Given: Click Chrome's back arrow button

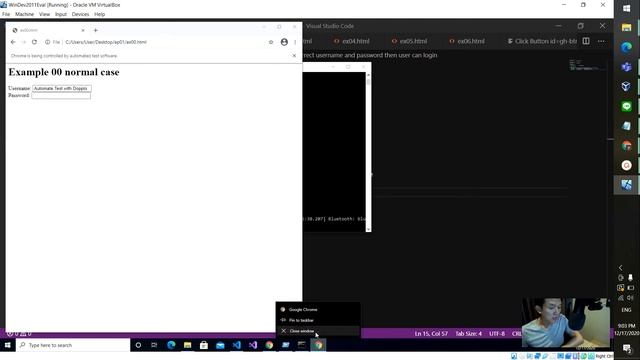Looking at the screenshot, I should click(13, 42).
